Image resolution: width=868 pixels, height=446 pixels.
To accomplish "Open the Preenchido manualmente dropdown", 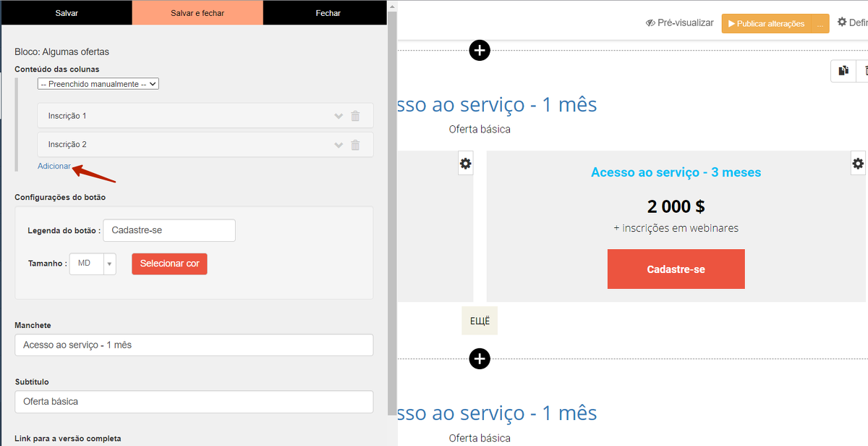I will [x=98, y=84].
